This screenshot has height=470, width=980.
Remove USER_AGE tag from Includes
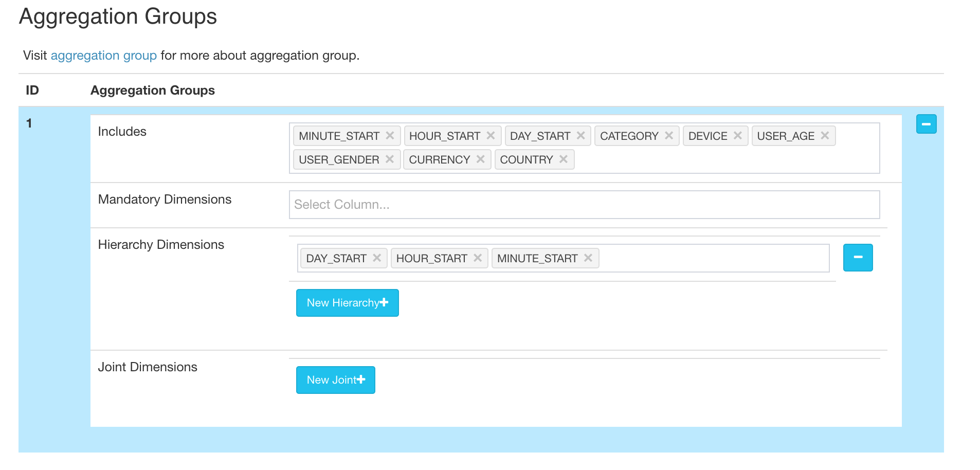[x=825, y=136]
